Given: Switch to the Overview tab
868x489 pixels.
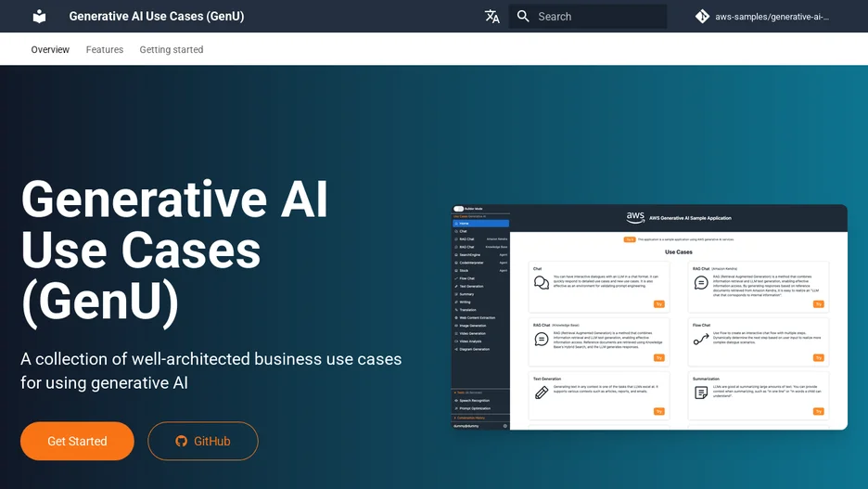Looking at the screenshot, I should (x=50, y=49).
